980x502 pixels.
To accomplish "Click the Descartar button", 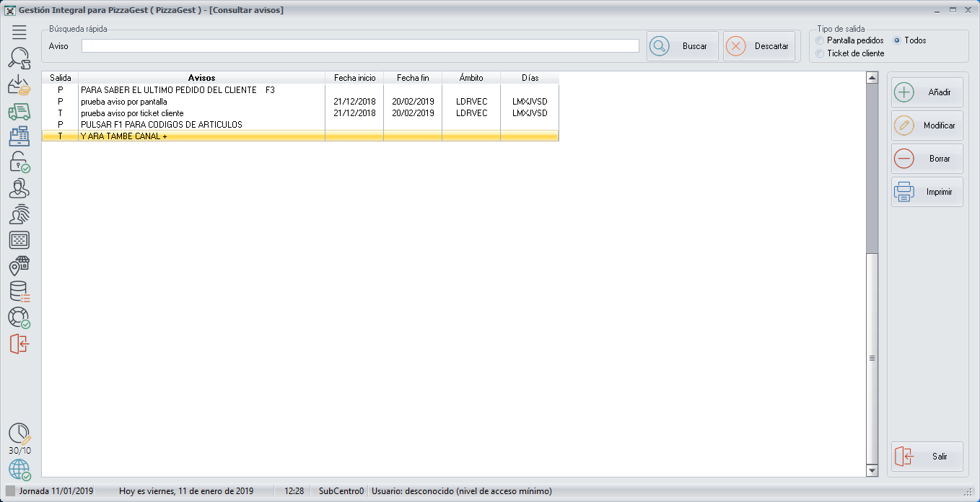I will 759,46.
